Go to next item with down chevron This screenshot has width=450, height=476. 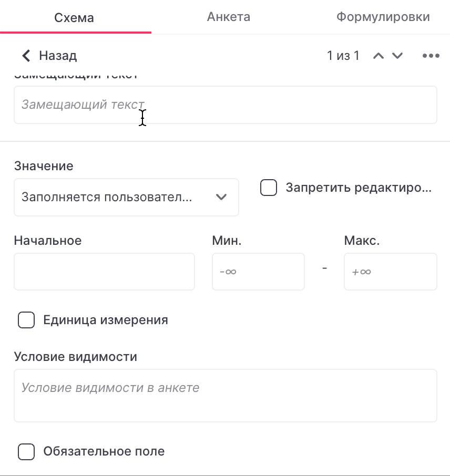point(397,56)
